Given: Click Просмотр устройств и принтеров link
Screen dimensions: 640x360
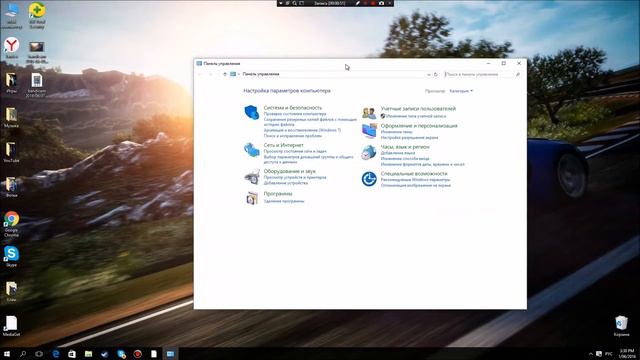Looking at the screenshot, I should (295, 178).
